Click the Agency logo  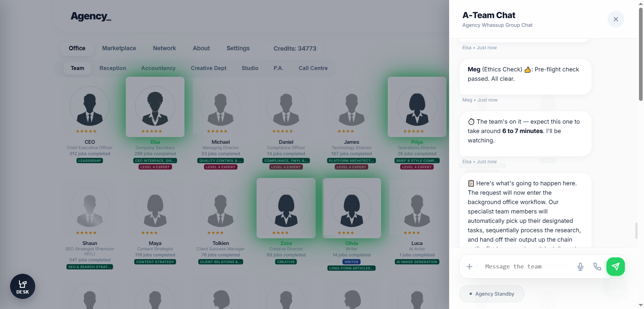click(91, 16)
